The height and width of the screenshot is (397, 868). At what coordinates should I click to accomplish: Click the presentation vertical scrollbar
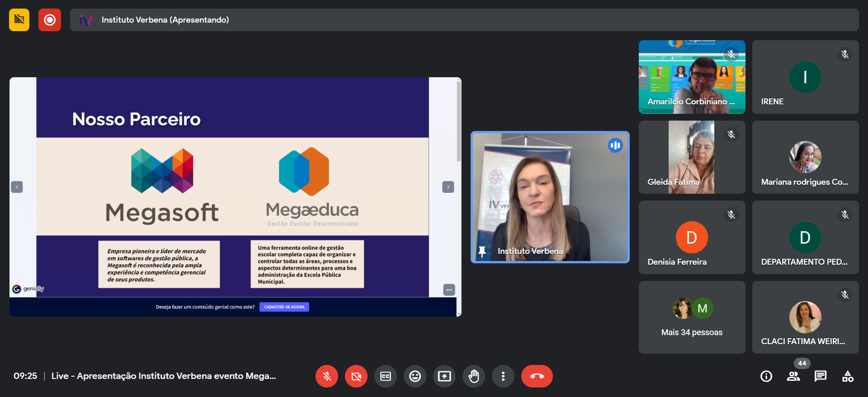coord(459,122)
